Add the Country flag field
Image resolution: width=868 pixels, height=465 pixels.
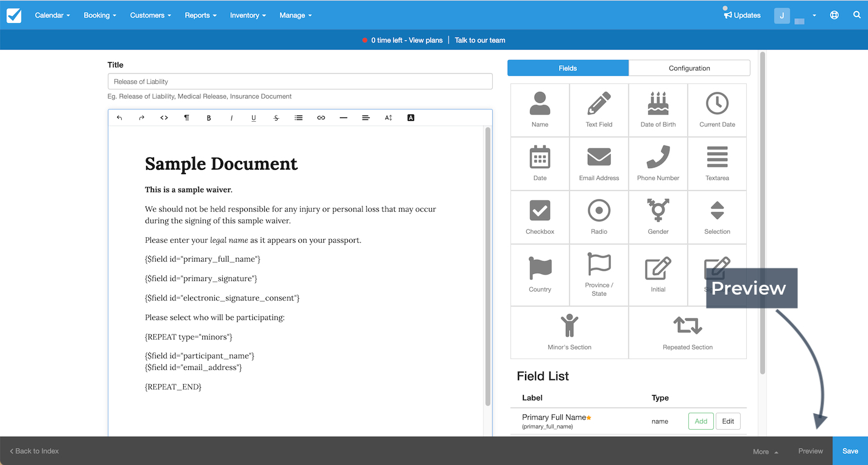pos(540,275)
